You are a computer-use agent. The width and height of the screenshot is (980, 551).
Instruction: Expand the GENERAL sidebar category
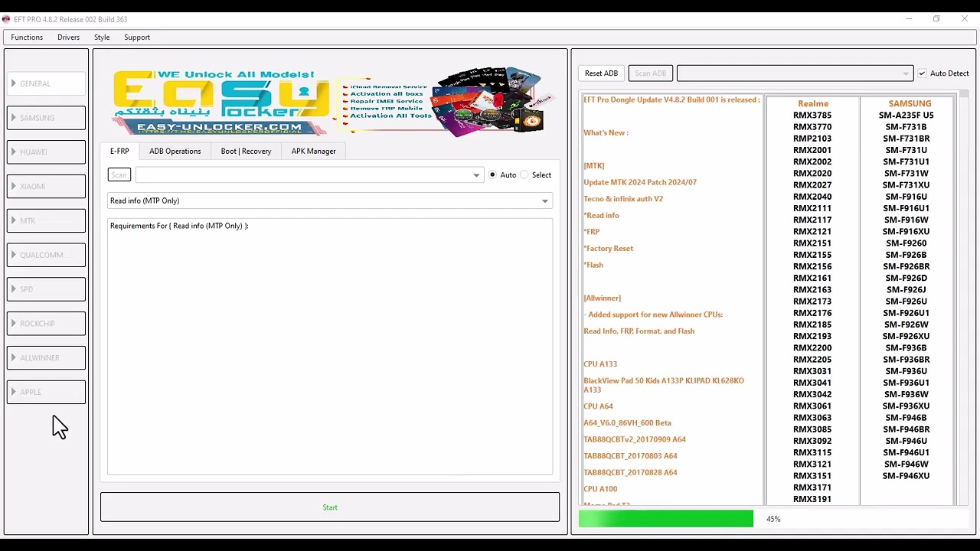tap(46, 83)
